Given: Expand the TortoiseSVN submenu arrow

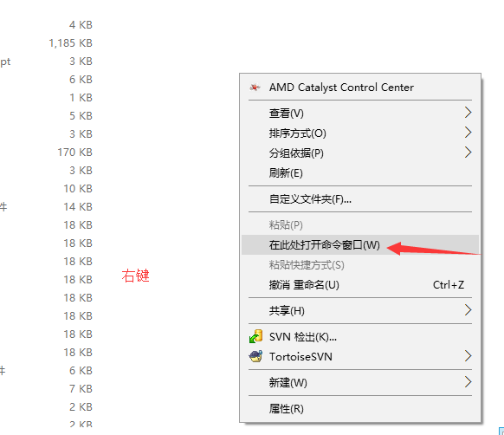Looking at the screenshot, I should click(468, 356).
